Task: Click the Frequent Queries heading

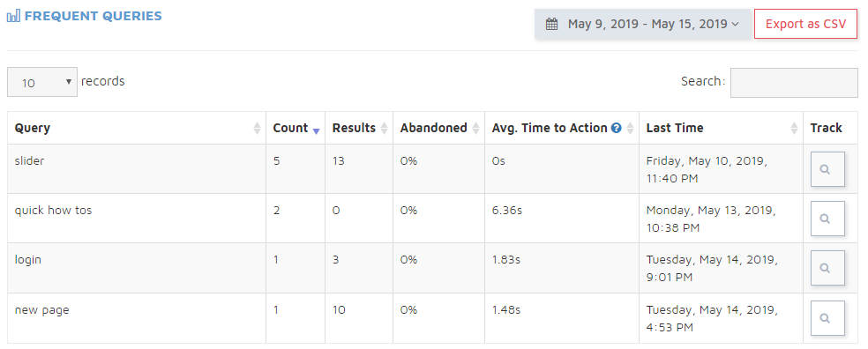Action: (x=93, y=16)
